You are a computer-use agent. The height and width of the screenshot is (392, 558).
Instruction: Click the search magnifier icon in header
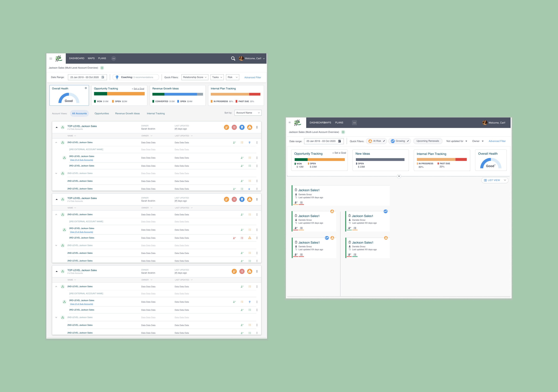(x=233, y=59)
